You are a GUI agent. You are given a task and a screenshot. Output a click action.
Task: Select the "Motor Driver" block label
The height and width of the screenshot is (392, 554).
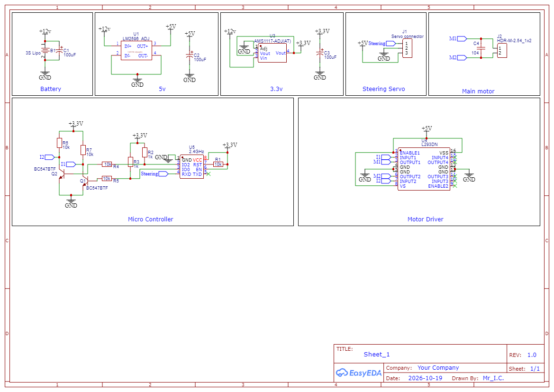(426, 219)
